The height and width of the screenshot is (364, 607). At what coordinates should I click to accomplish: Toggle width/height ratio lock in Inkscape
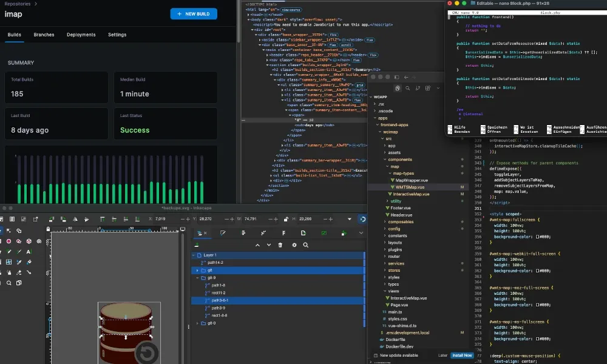point(286,220)
